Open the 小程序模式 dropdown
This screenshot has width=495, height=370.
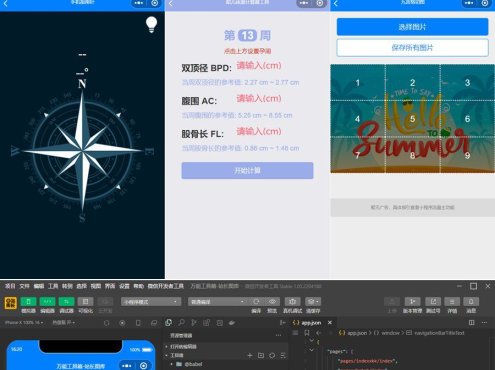(151, 302)
